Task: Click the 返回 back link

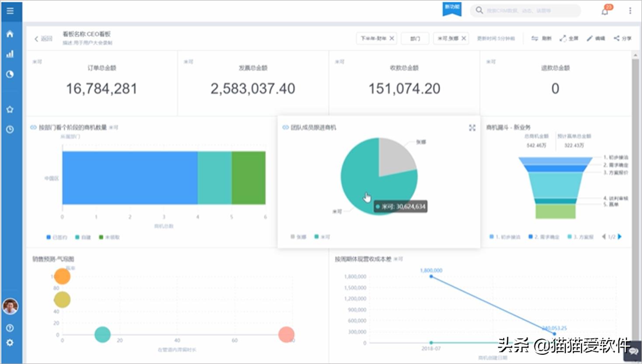Action: pos(44,39)
